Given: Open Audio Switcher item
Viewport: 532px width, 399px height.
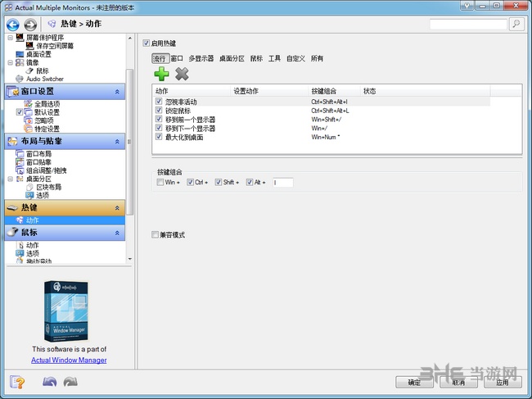Looking at the screenshot, I should pyautogui.click(x=45, y=79).
